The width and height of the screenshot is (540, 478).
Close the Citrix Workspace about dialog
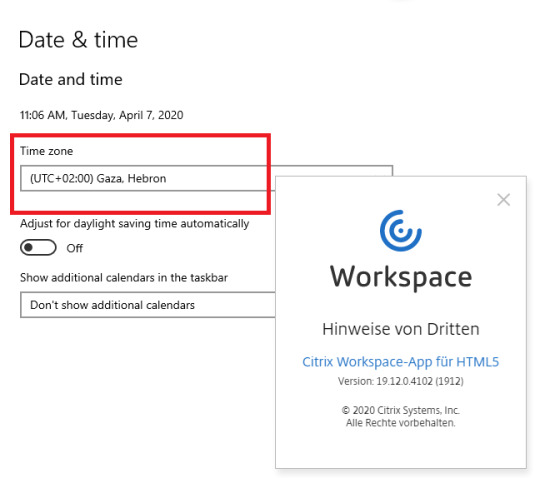click(x=503, y=199)
